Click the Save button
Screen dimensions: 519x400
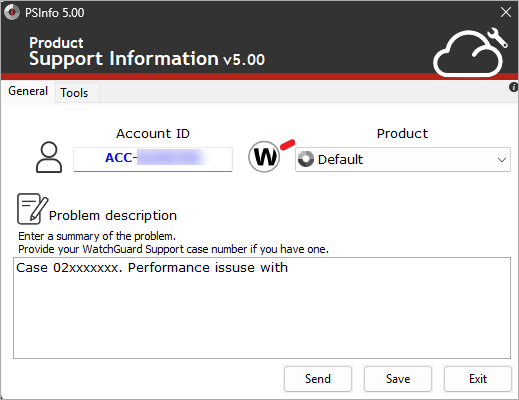click(398, 379)
